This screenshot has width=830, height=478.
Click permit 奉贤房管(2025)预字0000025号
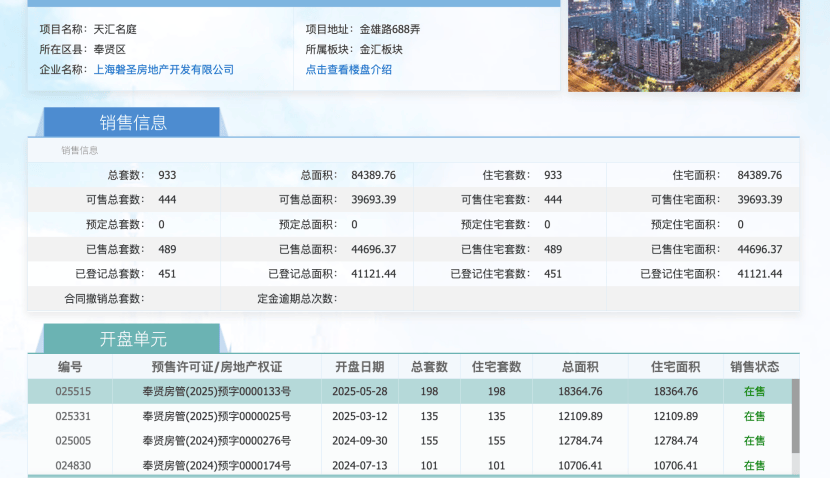click(217, 416)
